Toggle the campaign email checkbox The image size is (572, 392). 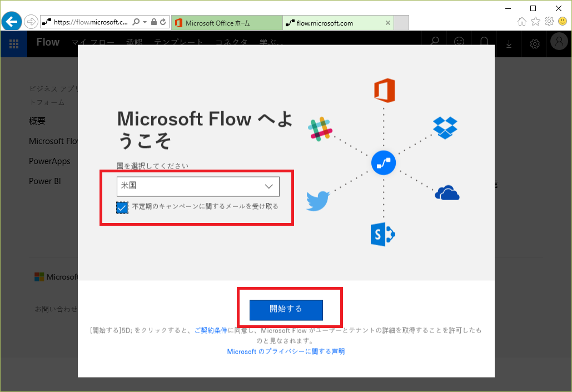122,208
